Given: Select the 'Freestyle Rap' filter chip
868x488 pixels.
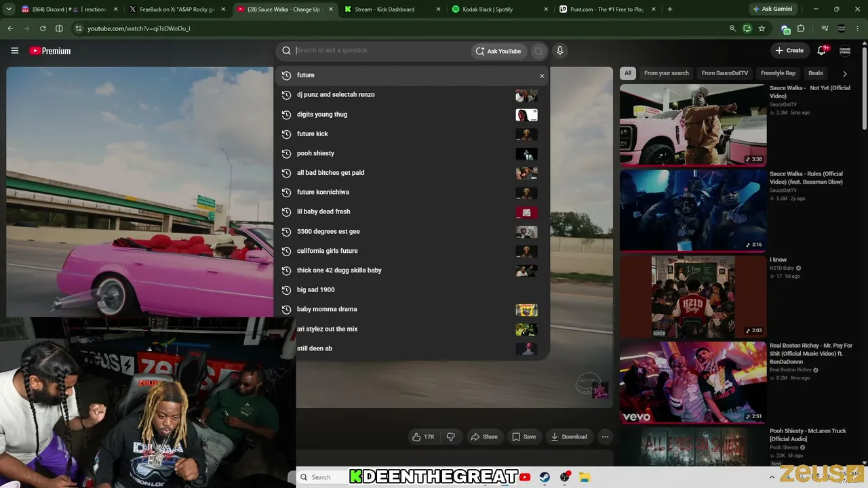Looking at the screenshot, I should click(x=778, y=73).
